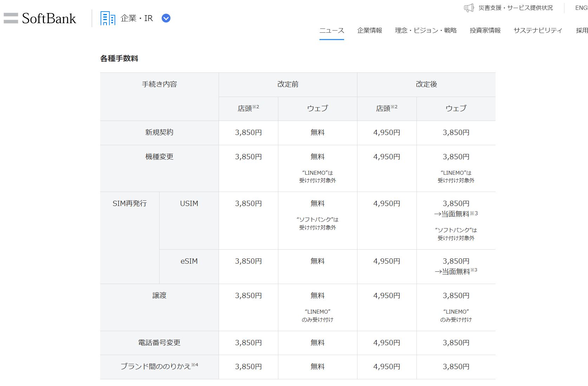Screen dimensions: 588x386
Task: Click 新規契約 pre-revision web fee 無料
Action: pyautogui.click(x=317, y=133)
